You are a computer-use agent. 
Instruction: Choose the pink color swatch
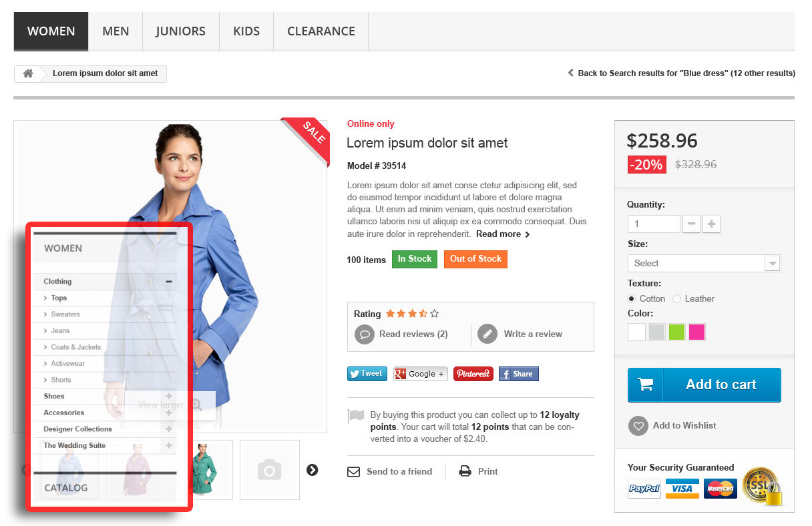tap(696, 332)
